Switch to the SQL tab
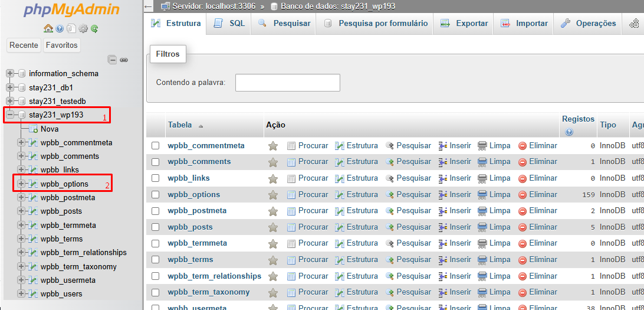 229,24
